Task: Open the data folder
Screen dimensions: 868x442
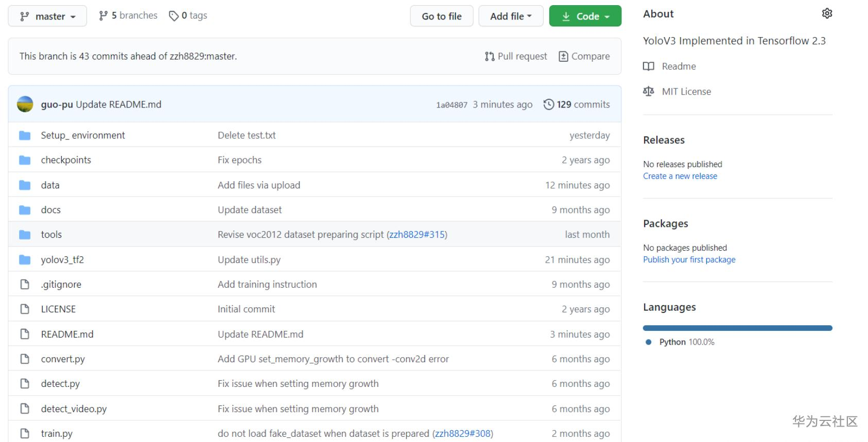Action: 50,185
